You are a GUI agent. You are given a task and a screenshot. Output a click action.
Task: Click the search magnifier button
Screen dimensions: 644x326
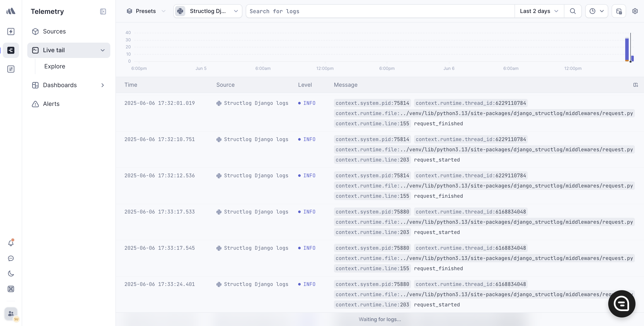(x=572, y=11)
